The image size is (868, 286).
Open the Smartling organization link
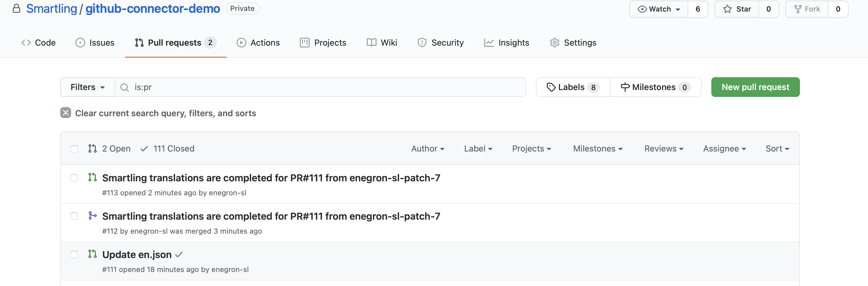click(52, 9)
